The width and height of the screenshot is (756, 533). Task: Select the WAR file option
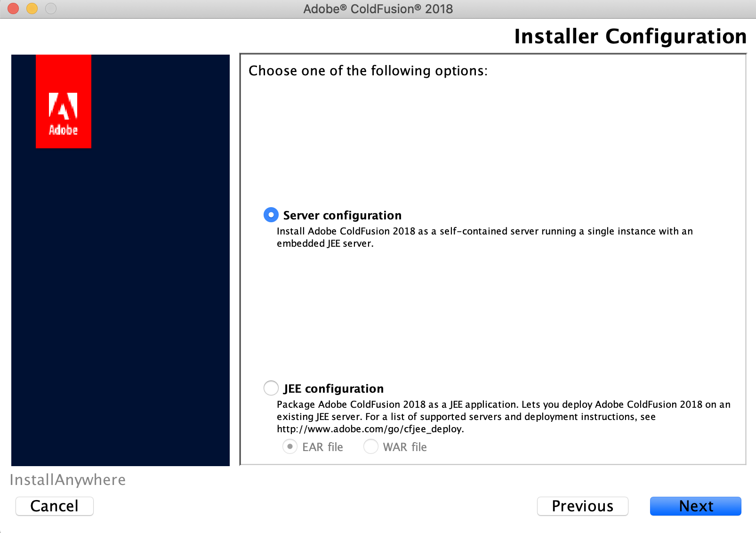[371, 446]
